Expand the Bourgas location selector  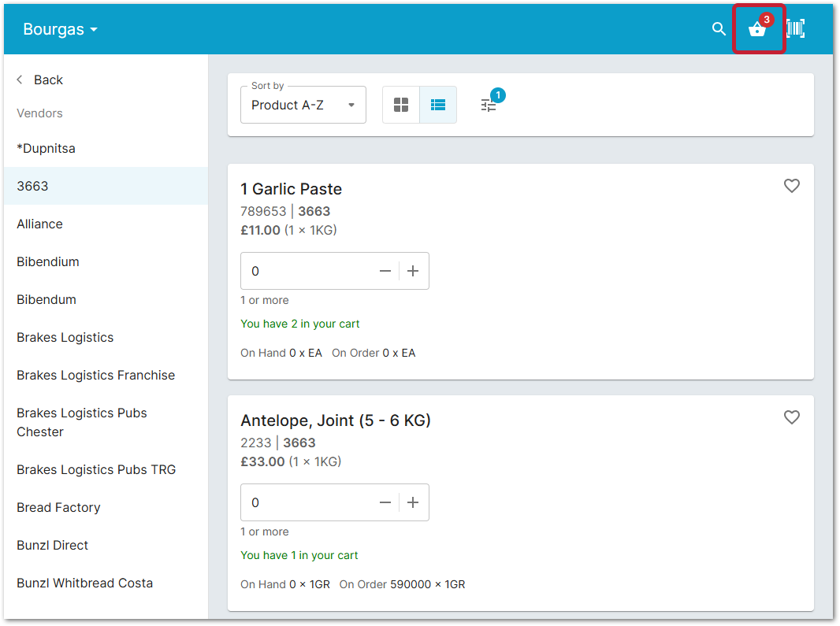(x=60, y=28)
